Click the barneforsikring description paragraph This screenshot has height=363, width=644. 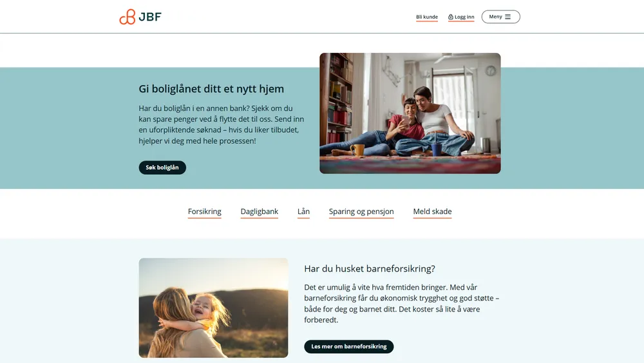pos(402,304)
